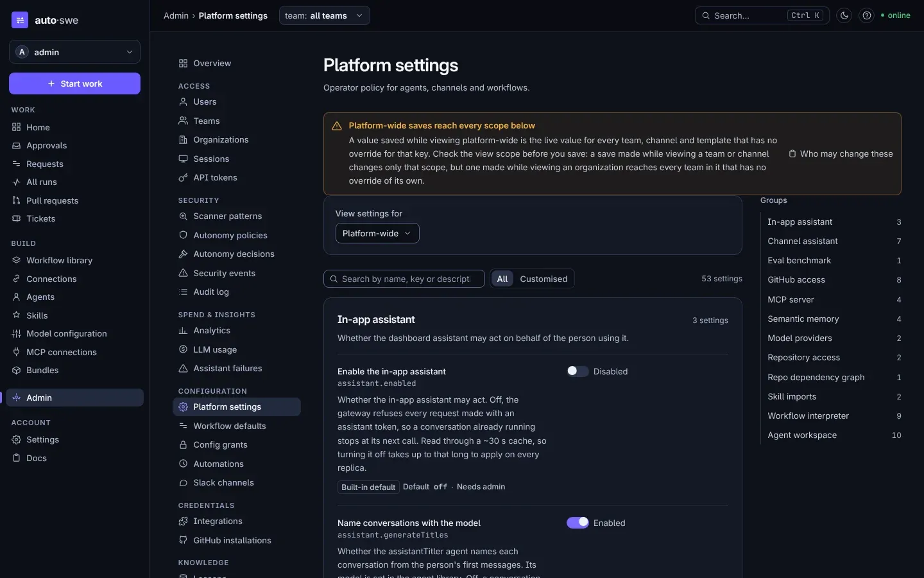Open the Assistant failures page
Viewport: 924px width, 578px height.
click(237, 368)
